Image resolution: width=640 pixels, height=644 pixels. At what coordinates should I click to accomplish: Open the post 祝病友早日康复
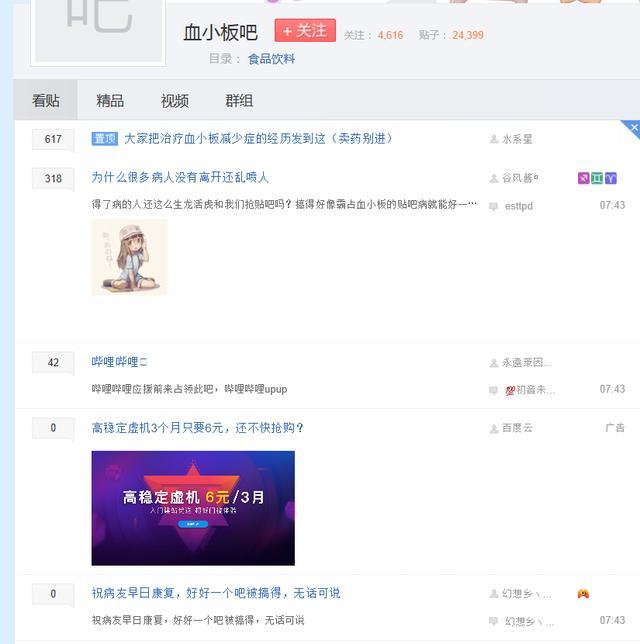coord(216,593)
